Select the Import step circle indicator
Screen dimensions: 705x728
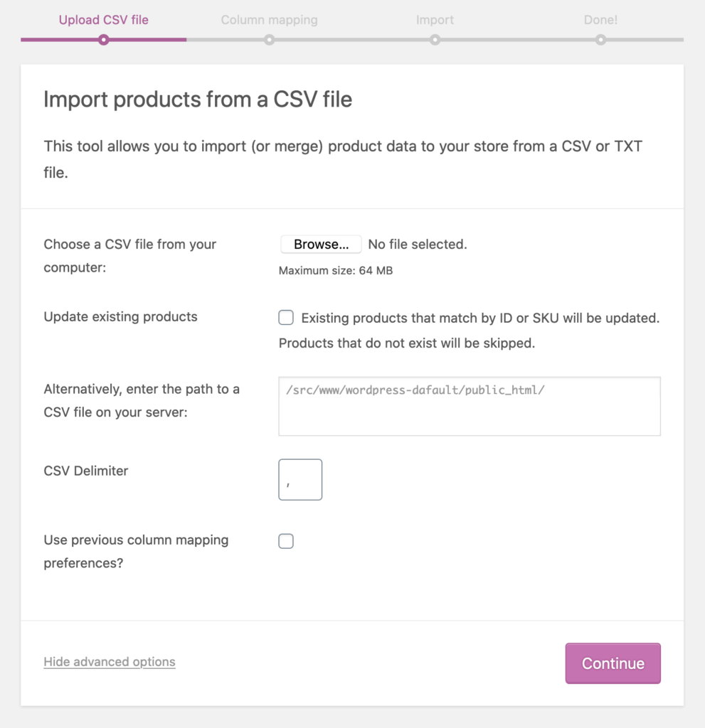(435, 41)
